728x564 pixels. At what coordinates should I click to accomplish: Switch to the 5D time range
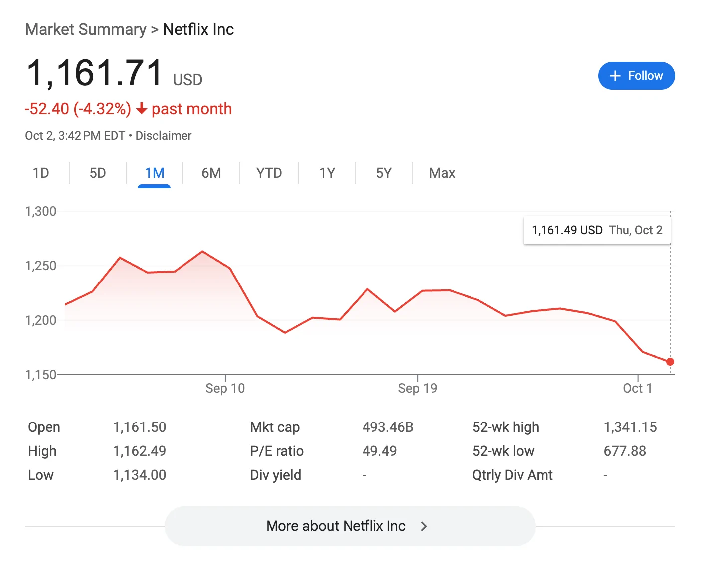coord(98,173)
